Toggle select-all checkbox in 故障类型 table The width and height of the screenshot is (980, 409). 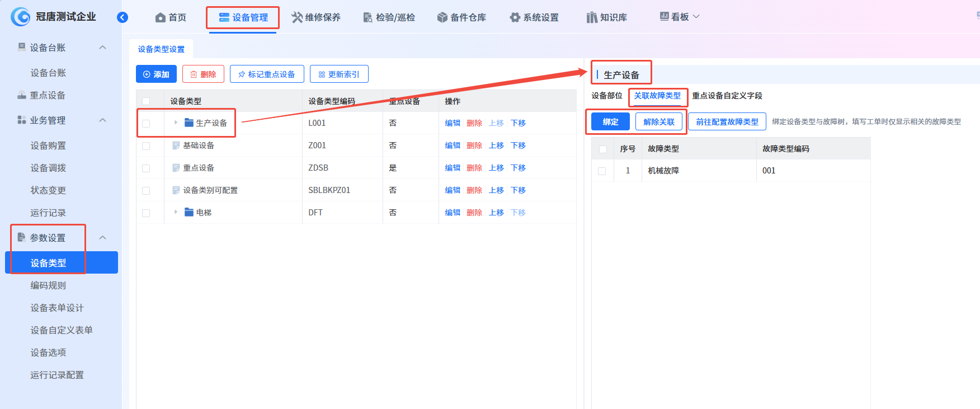coord(603,149)
